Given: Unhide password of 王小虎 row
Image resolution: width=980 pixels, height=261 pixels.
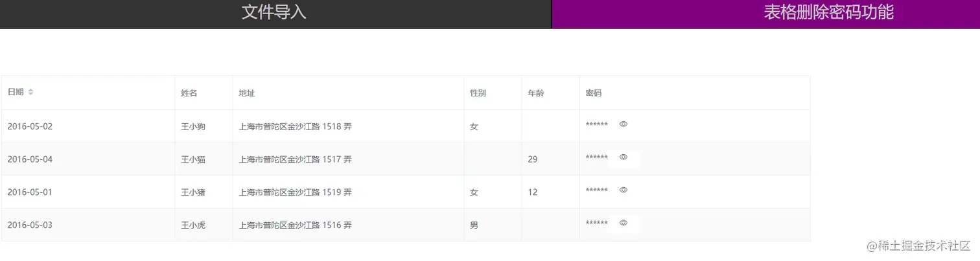Looking at the screenshot, I should click(x=624, y=223).
